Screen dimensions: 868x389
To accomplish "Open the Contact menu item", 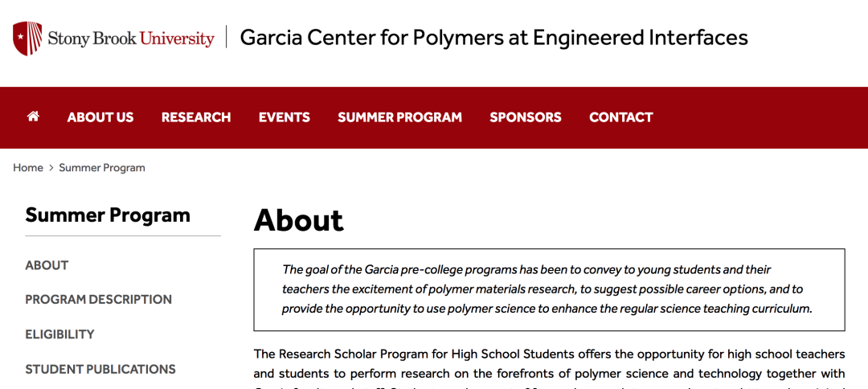I will click(x=621, y=117).
